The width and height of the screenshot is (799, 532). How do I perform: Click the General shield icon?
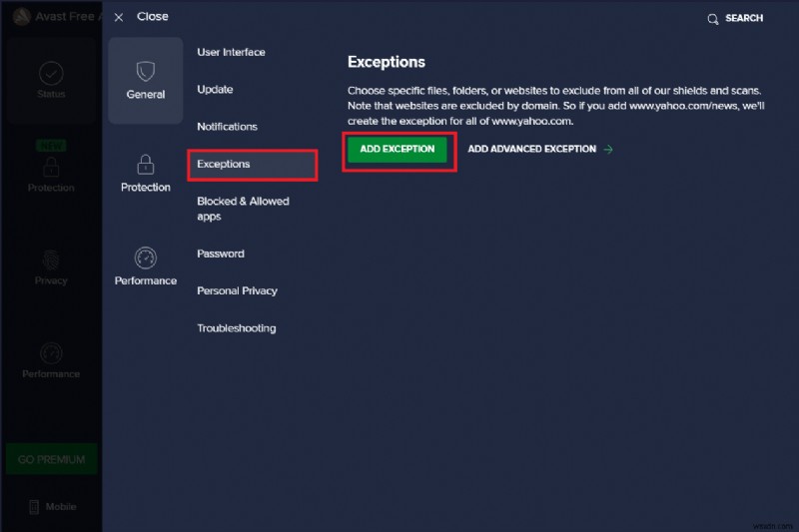(x=146, y=72)
